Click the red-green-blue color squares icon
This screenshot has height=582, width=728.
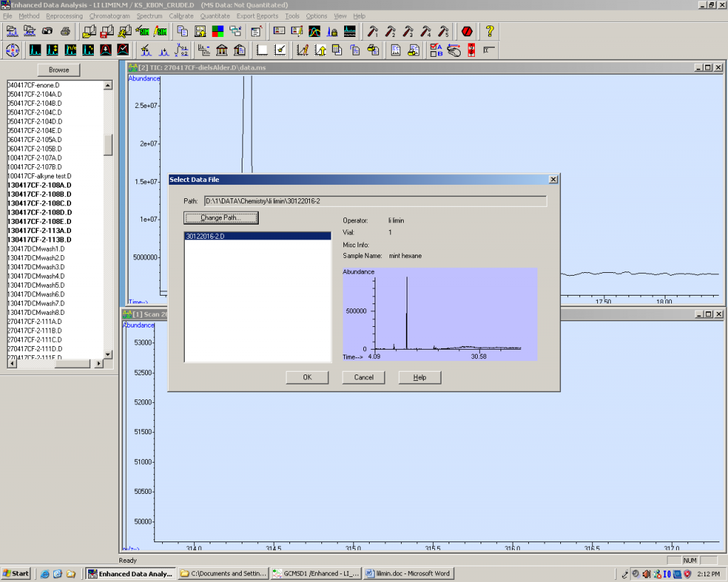point(218,31)
